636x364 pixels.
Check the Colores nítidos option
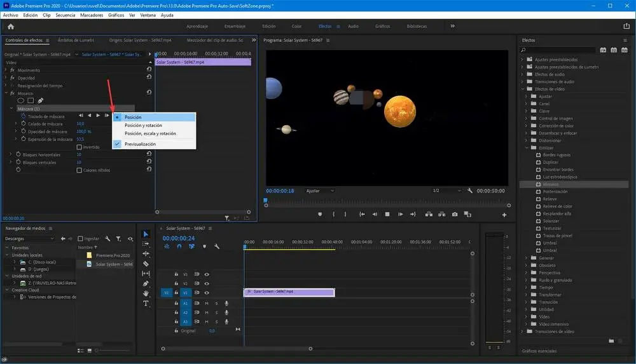(x=79, y=170)
